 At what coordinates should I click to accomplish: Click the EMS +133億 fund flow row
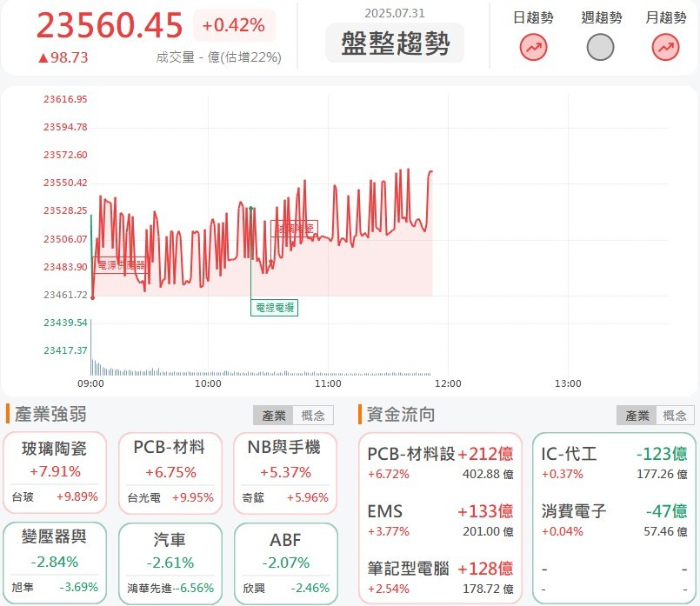pyautogui.click(x=440, y=520)
